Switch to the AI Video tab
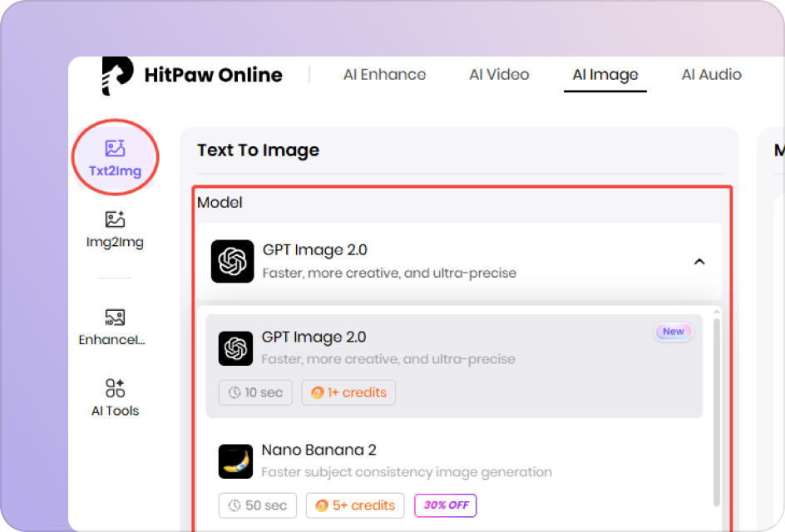785x532 pixels. click(x=499, y=75)
